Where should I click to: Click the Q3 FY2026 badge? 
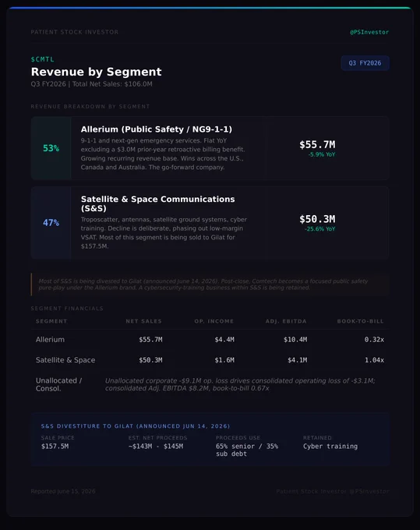pyautogui.click(x=365, y=63)
